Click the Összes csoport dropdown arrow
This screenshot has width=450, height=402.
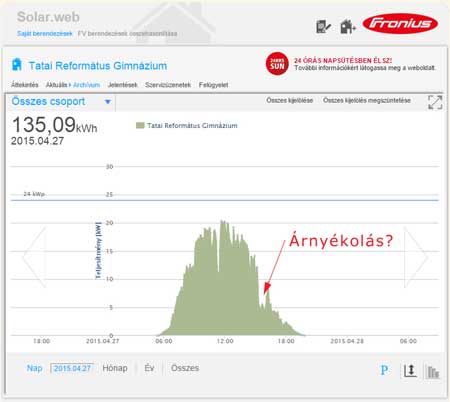coord(108,102)
